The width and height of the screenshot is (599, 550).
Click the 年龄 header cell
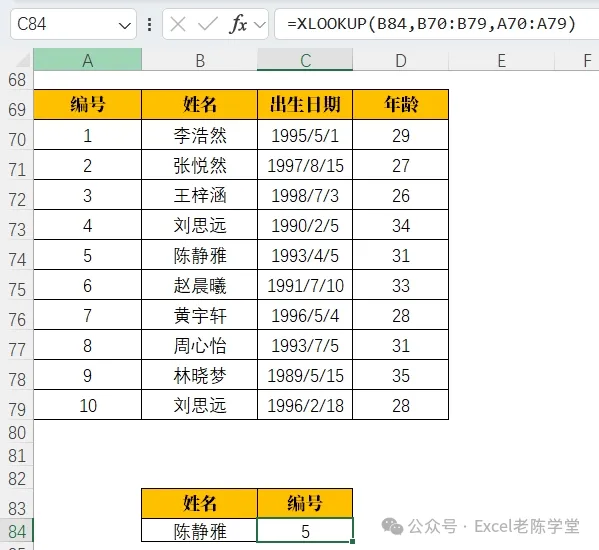point(400,104)
